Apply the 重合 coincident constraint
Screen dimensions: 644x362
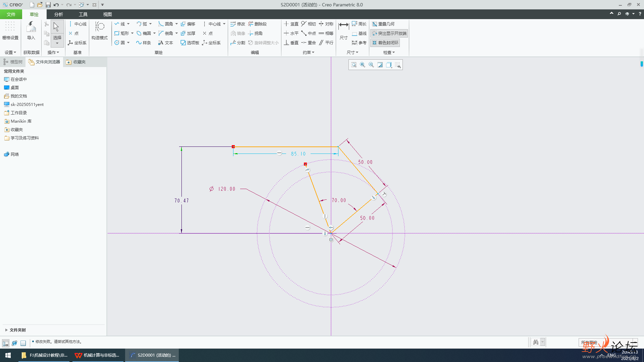click(309, 43)
